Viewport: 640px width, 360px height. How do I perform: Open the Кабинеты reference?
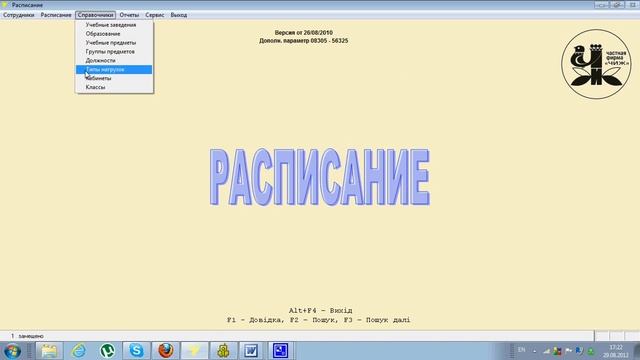tap(114, 78)
